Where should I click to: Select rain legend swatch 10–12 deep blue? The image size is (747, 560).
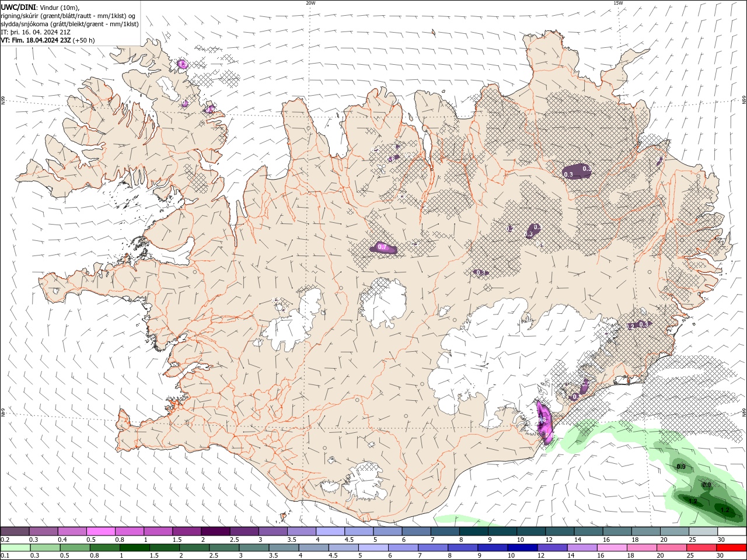point(522,548)
